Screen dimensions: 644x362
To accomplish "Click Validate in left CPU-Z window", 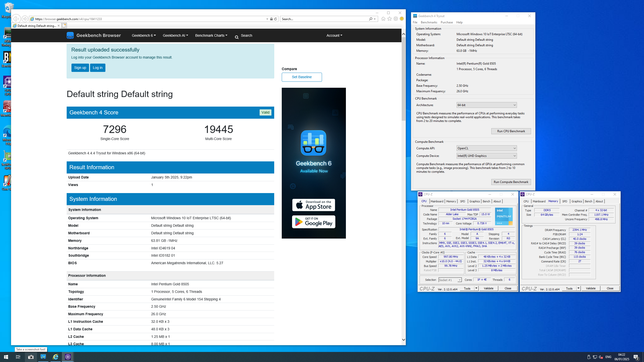I will click(489, 288).
